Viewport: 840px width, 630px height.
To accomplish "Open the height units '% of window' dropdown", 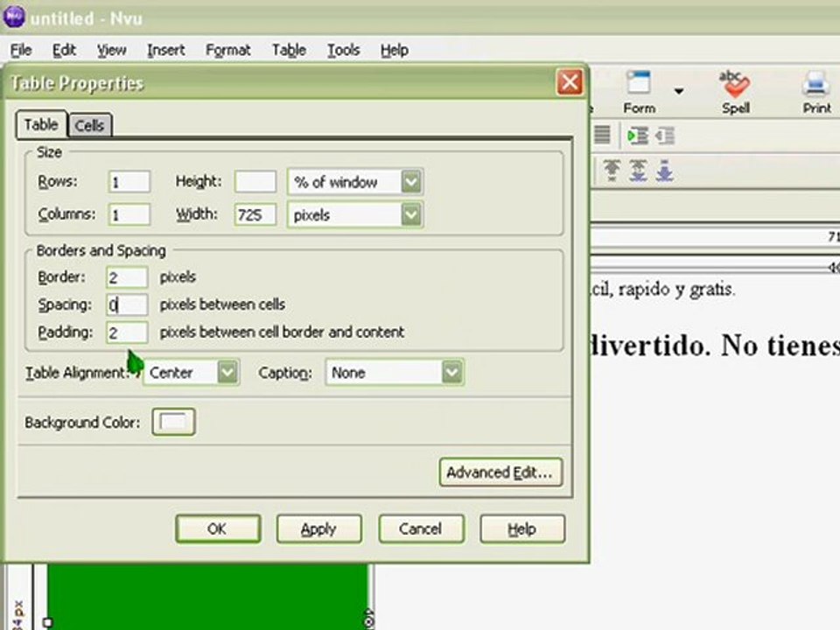I will point(355,182).
